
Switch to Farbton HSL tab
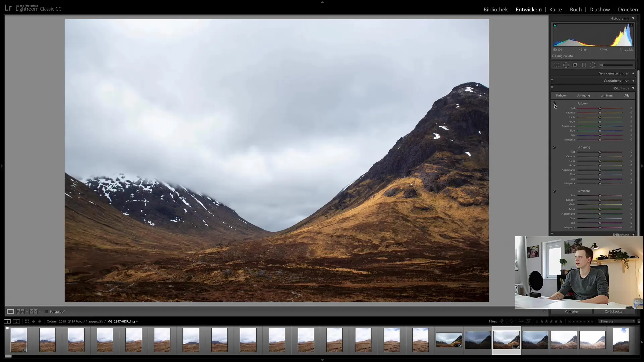561,96
